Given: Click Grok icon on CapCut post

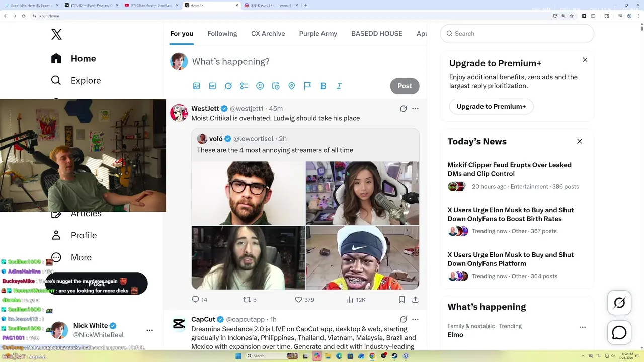Looking at the screenshot, I should [x=404, y=319].
